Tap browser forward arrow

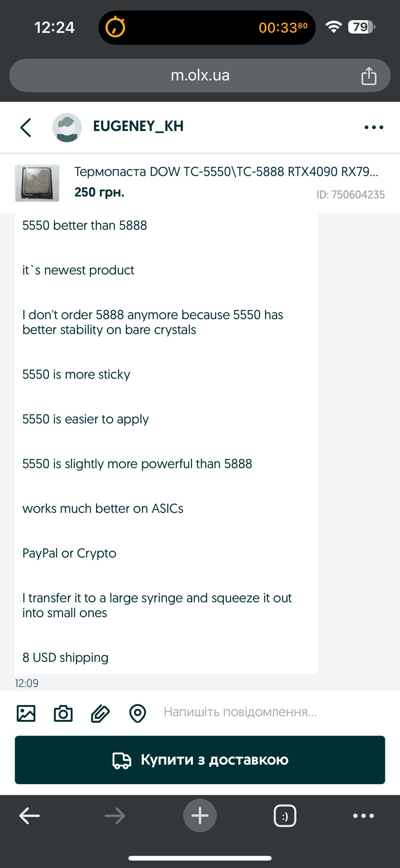(115, 816)
